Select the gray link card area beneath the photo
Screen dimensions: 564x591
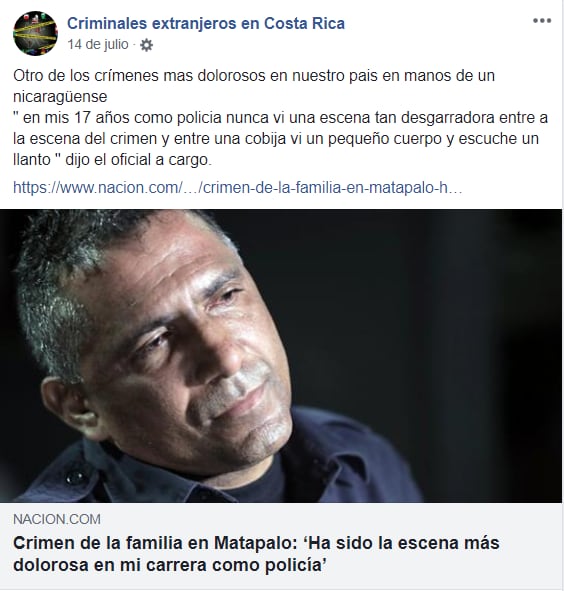click(x=281, y=545)
